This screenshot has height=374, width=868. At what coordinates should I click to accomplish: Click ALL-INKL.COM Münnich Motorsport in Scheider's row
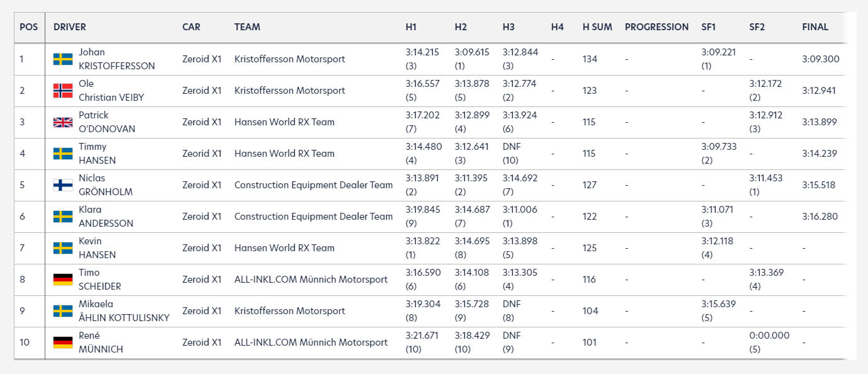click(x=311, y=280)
